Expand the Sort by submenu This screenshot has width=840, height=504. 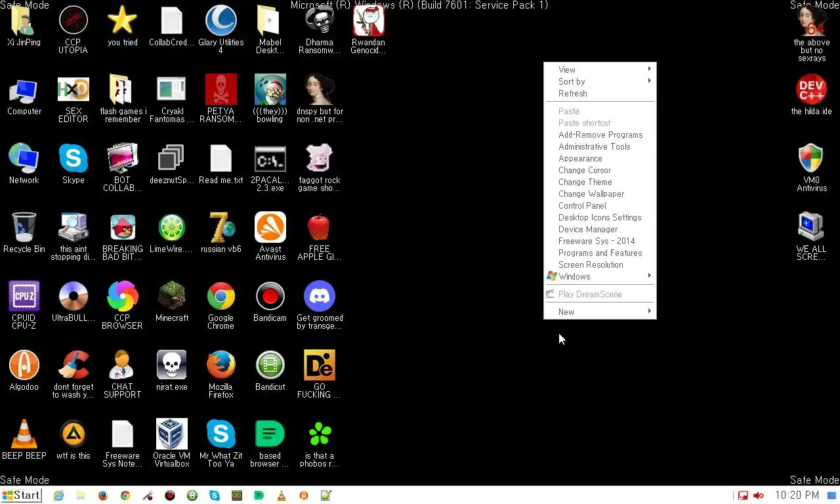pos(600,81)
